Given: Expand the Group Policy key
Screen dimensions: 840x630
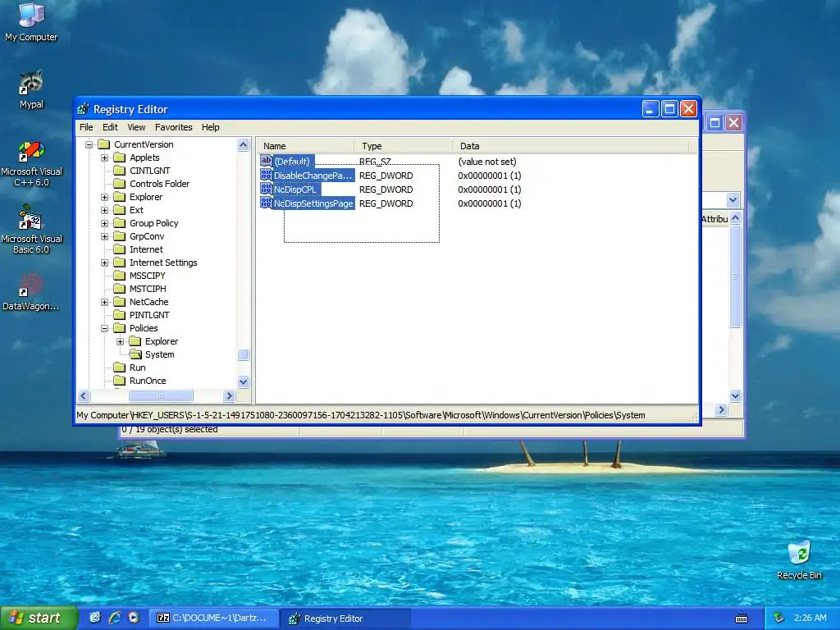Looking at the screenshot, I should [x=105, y=223].
